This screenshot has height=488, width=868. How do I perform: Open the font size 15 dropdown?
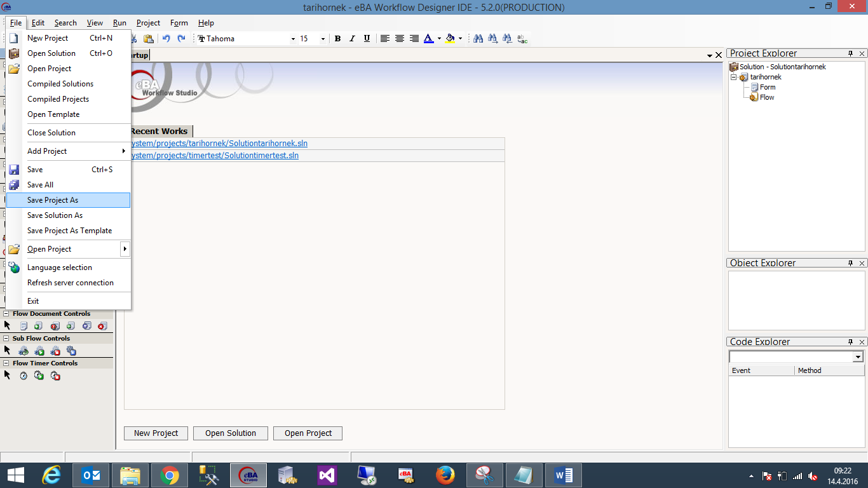[x=323, y=39]
